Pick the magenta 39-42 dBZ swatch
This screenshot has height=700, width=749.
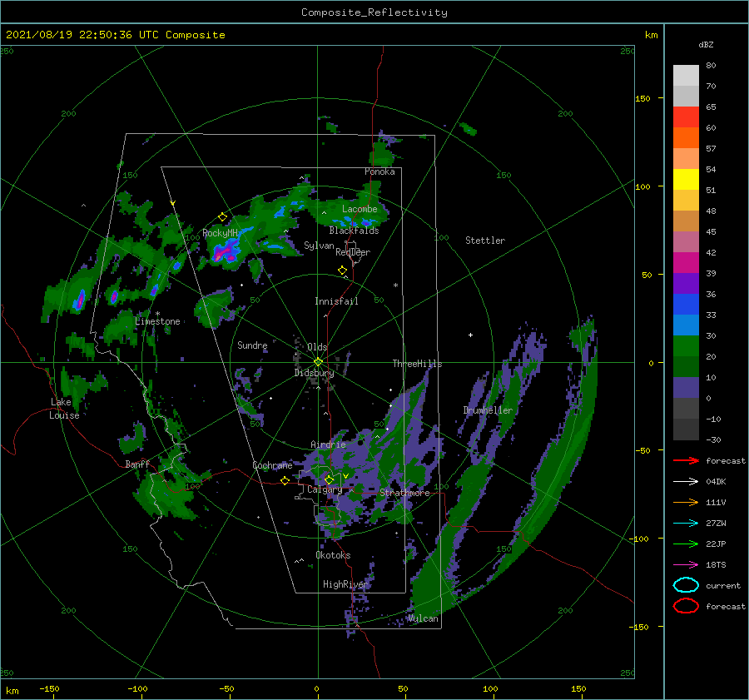tap(686, 262)
